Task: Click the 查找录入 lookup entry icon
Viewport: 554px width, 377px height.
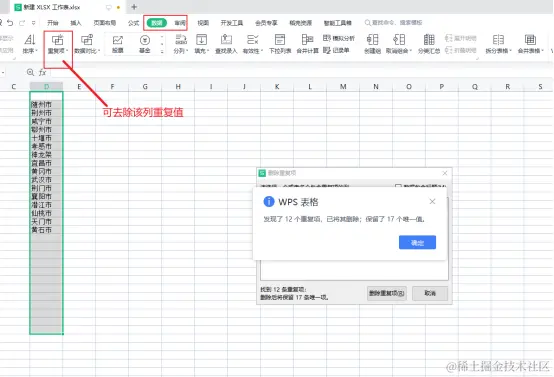Action: tap(226, 44)
